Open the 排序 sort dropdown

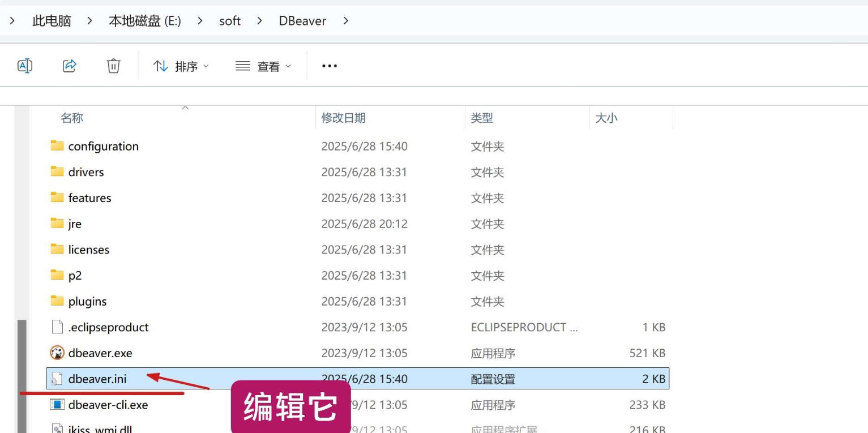coord(181,66)
